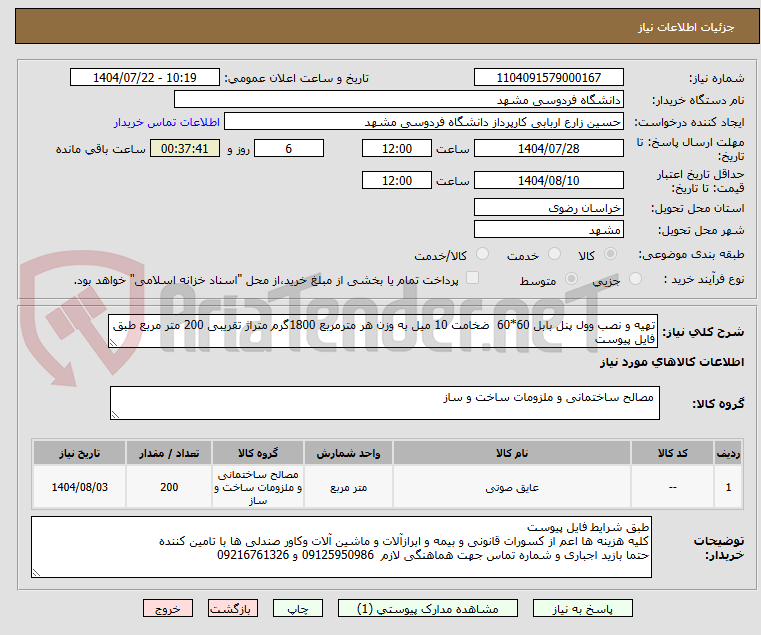Click the resize grip of گروه کالا textarea

pos(115,415)
